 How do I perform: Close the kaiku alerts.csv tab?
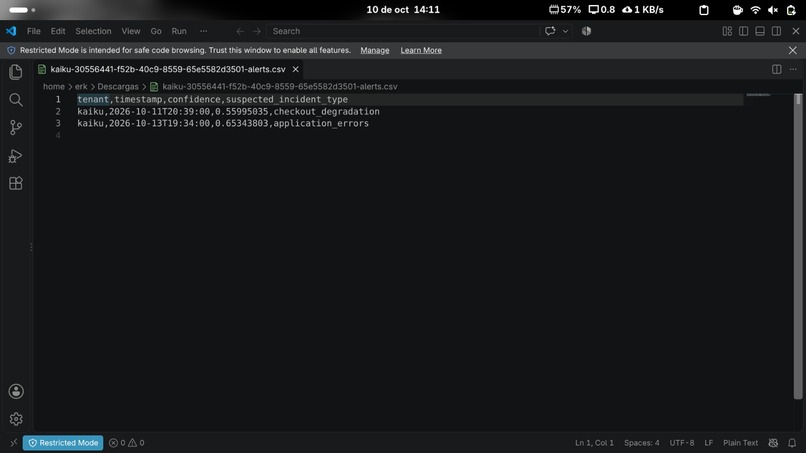click(x=296, y=69)
